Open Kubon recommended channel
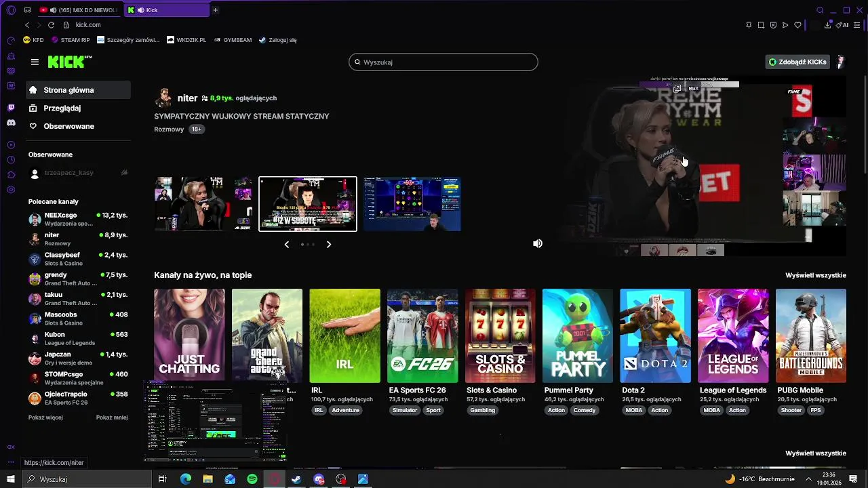Viewport: 868px width, 488px height. 78,338
